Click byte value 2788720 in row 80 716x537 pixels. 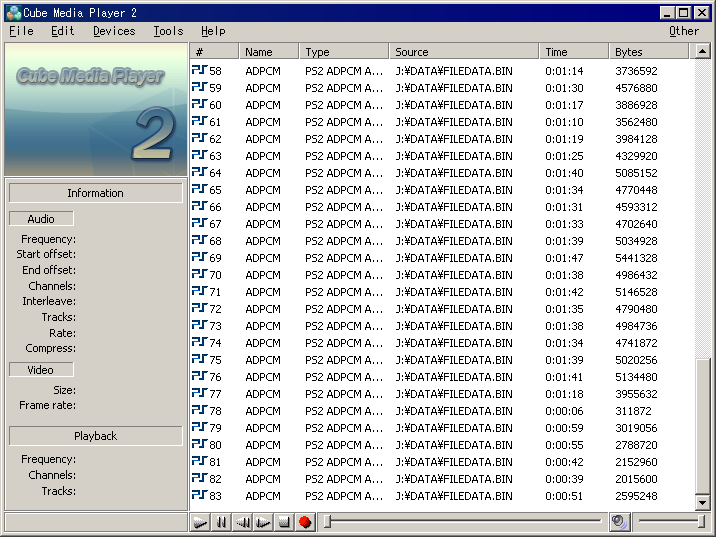[x=636, y=445]
